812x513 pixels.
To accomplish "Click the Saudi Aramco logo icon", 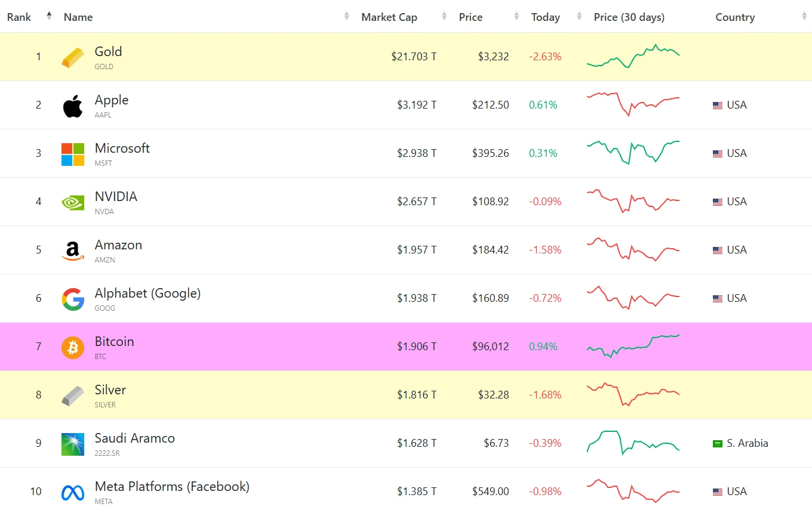I will click(x=73, y=444).
